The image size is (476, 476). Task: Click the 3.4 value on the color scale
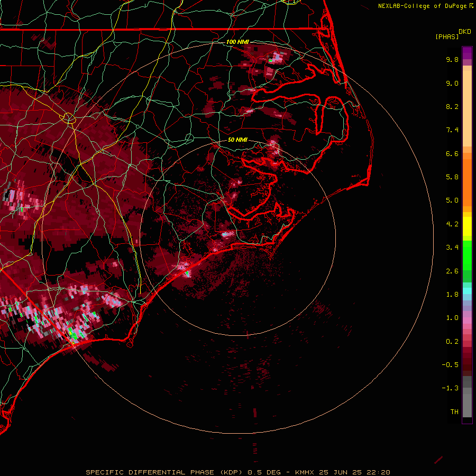tap(452, 248)
